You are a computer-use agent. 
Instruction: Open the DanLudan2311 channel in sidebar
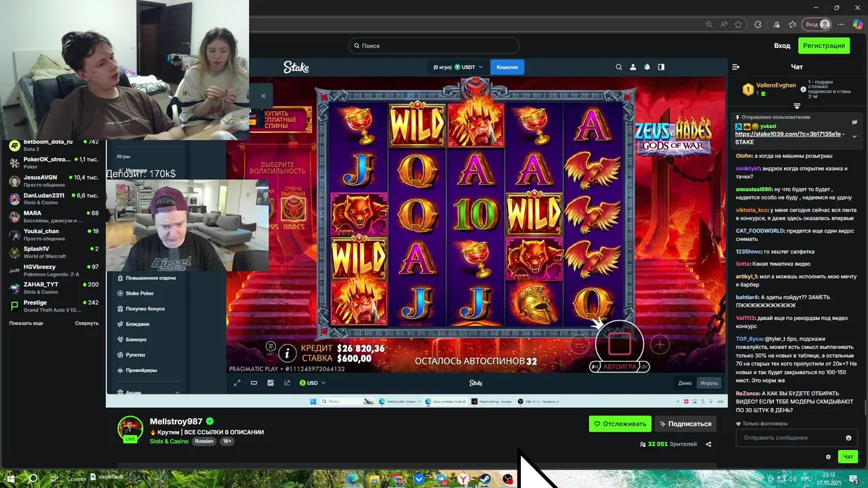click(53, 199)
